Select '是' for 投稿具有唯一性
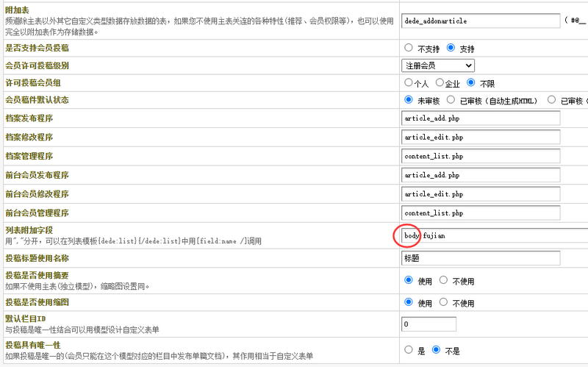Image resolution: width=588 pixels, height=367 pixels. [x=409, y=350]
